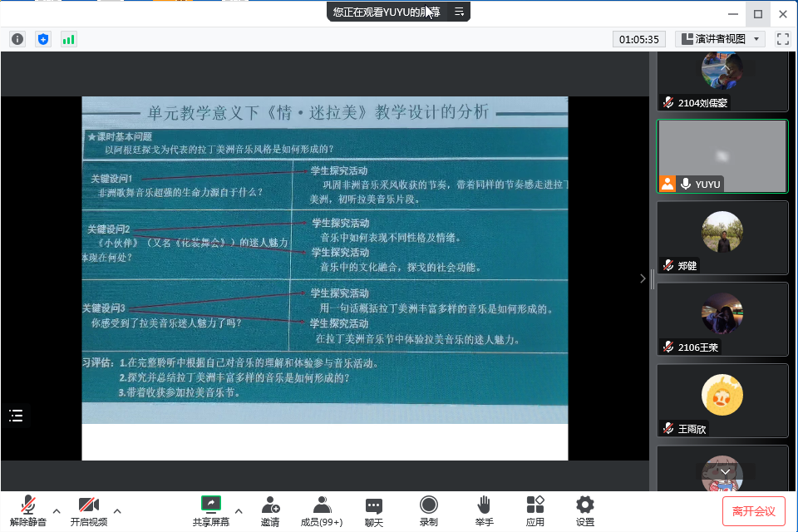798x532 pixels.
Task: Start 录制 recording
Action: [428, 511]
